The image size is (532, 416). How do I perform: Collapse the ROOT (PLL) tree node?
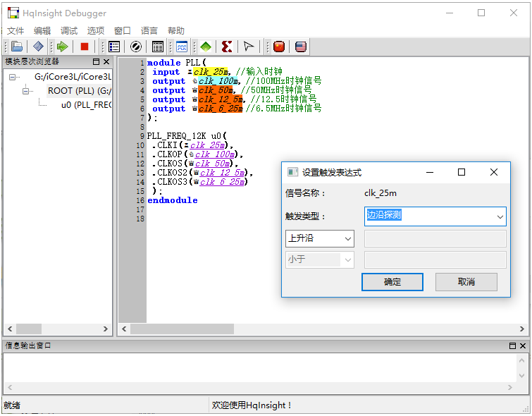click(x=27, y=91)
